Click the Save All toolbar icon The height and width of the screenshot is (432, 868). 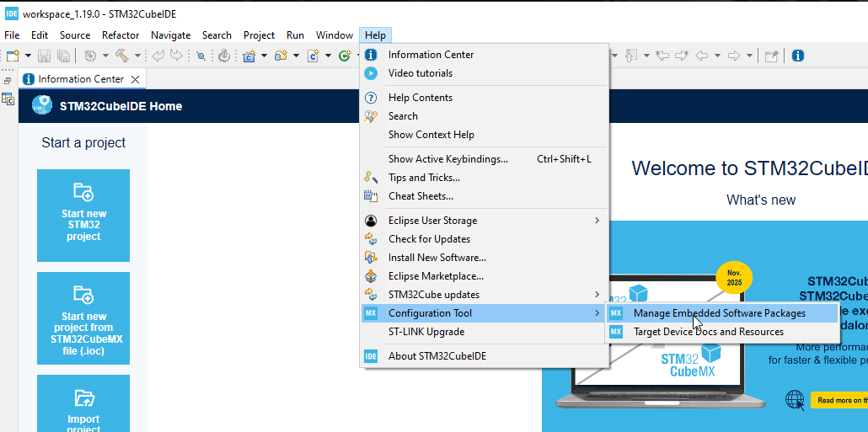(63, 56)
